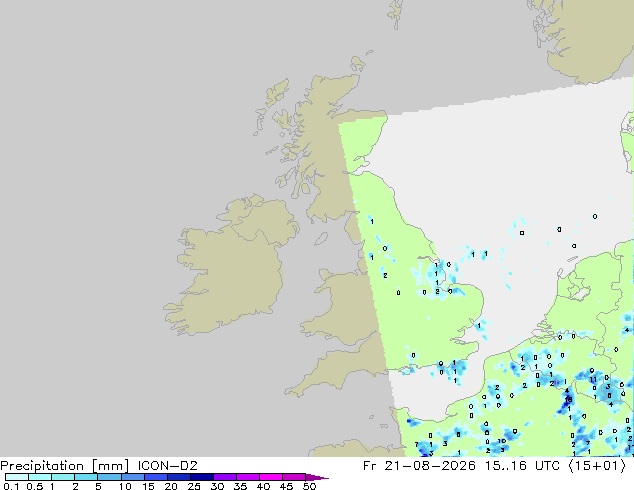
Task: Click the Precipitation [mm] title text
Action: click(65, 466)
